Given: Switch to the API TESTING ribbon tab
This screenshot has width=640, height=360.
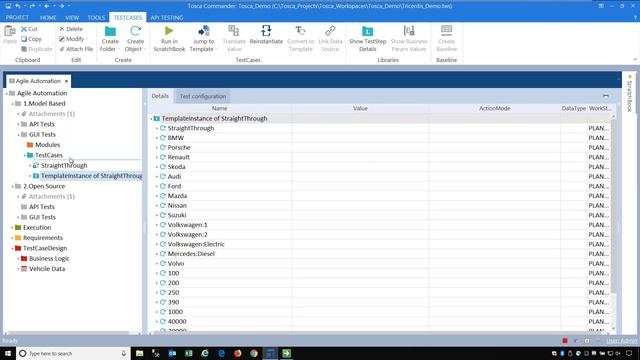Looking at the screenshot, I should 167,18.
